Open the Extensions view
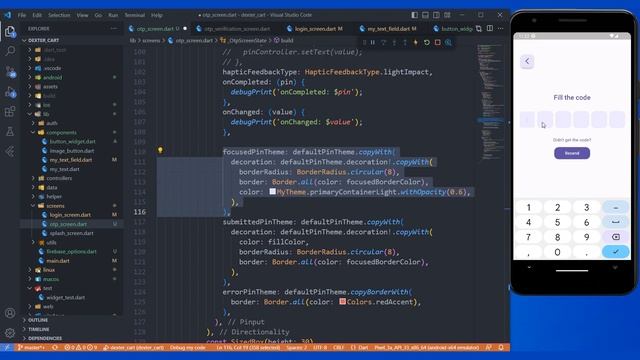The image size is (640, 360). pyautogui.click(x=10, y=111)
